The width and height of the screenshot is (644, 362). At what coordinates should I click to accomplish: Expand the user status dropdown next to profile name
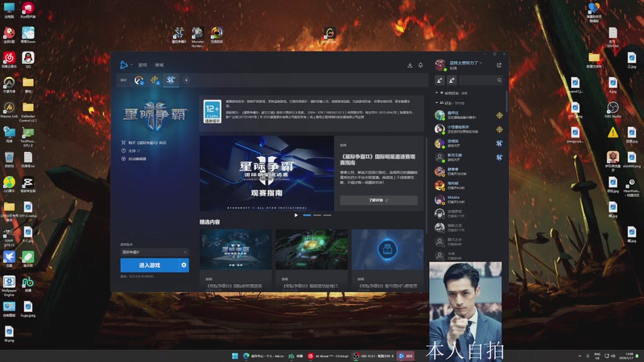(x=481, y=63)
